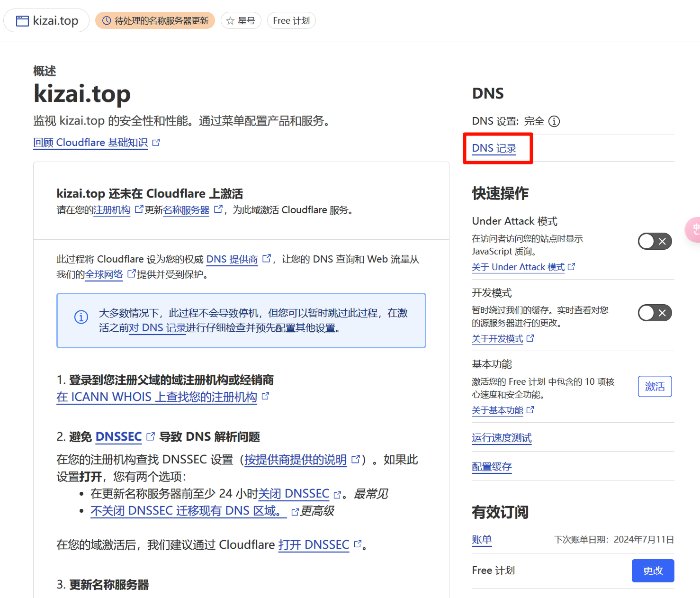The height and width of the screenshot is (598, 700).
Task: Click external link icon after 关于 Under Attack 模式
Action: tap(571, 267)
